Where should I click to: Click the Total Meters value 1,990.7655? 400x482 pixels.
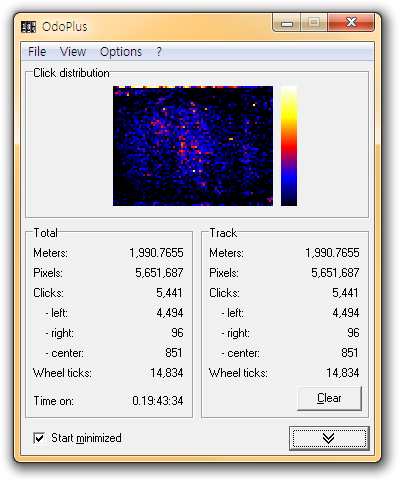click(156, 253)
